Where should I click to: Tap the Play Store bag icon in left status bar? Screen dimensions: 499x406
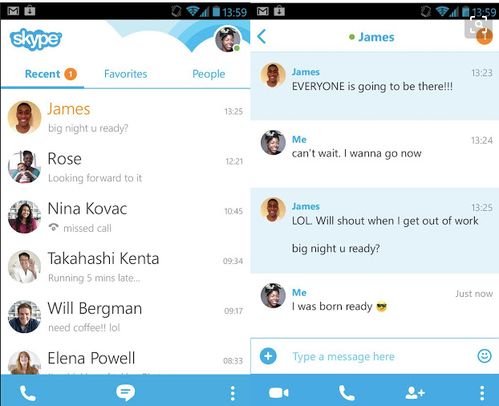tap(30, 11)
